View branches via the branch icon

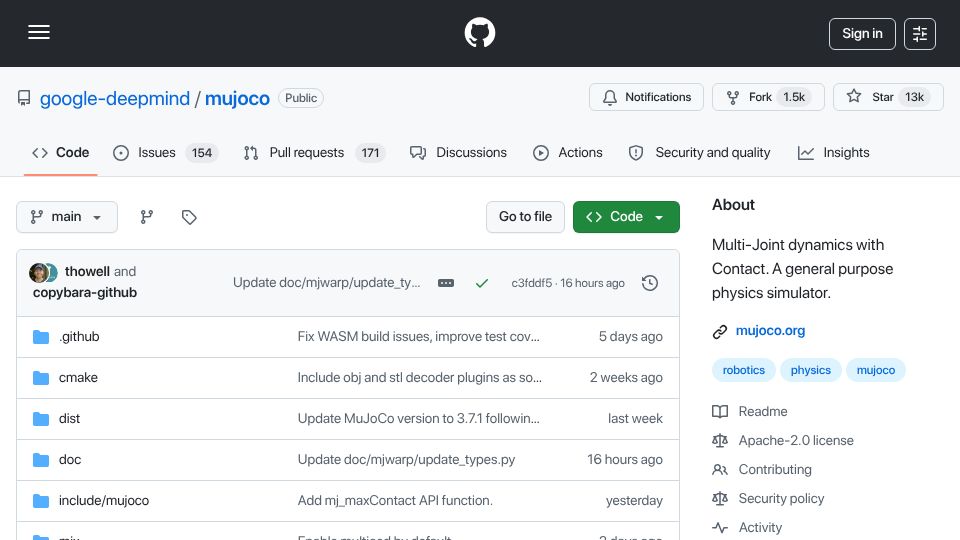[146, 217]
